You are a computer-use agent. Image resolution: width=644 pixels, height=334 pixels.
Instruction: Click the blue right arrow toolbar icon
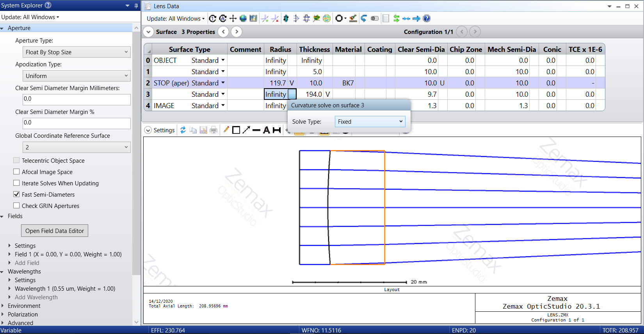[416, 18]
